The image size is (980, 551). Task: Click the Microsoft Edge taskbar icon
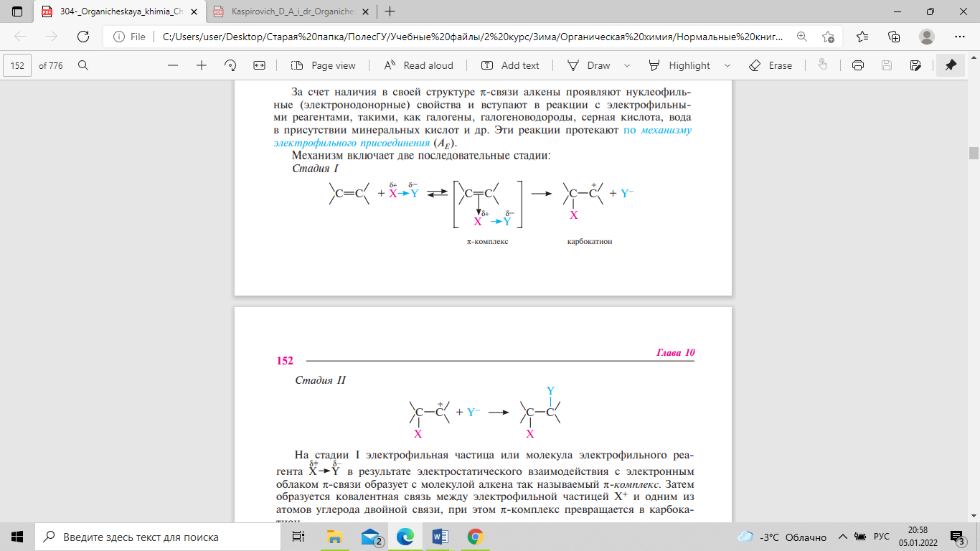pyautogui.click(x=405, y=537)
